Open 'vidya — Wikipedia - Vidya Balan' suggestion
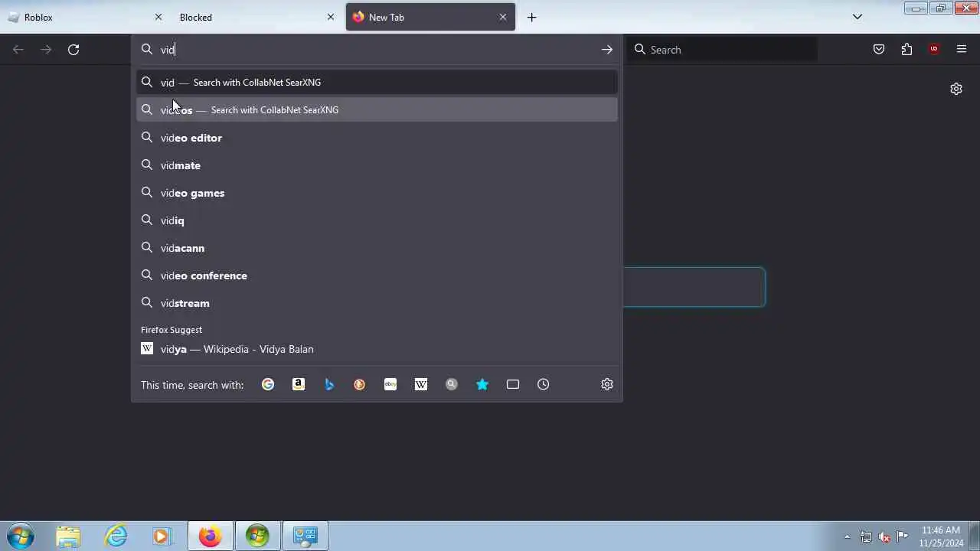This screenshot has width=980, height=551. point(377,349)
